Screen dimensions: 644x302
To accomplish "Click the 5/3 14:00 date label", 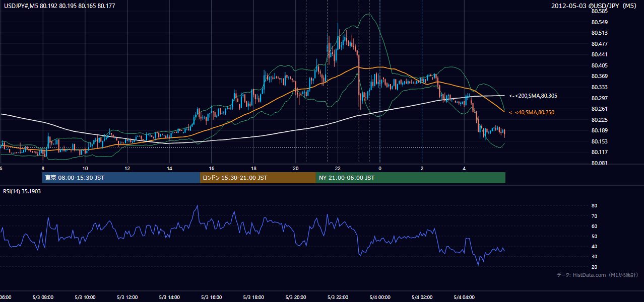I will 169,297.
